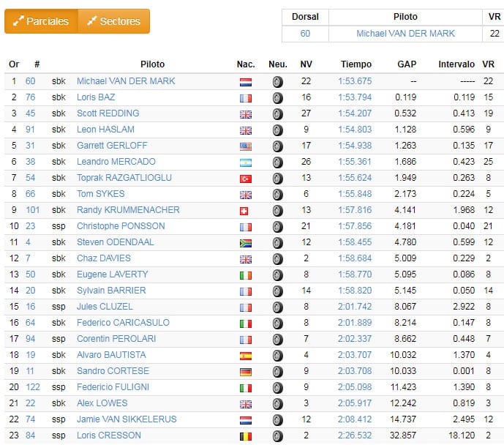Viewport: 504px width, 445px height.
Task: Click Jamie VAN SIKKELERUS time 2:08.412
Action: click(355, 419)
